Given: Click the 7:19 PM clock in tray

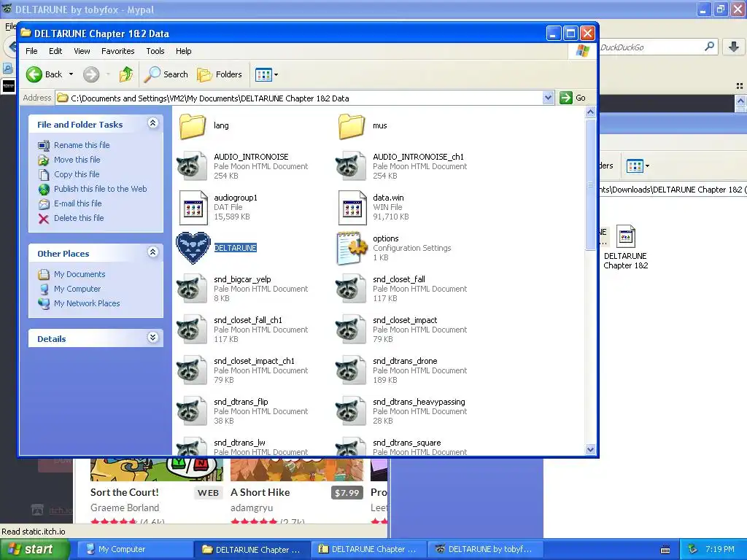Looking at the screenshot, I should click(720, 550).
